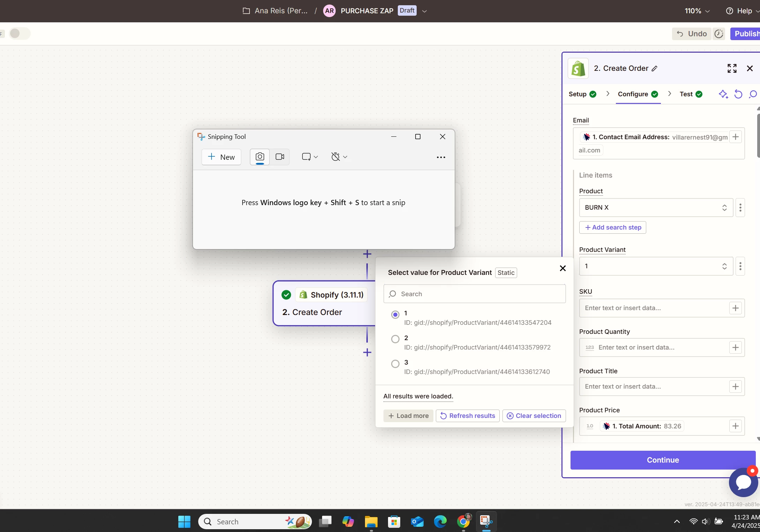Click the Continue button
This screenshot has width=760, height=532.
click(662, 460)
